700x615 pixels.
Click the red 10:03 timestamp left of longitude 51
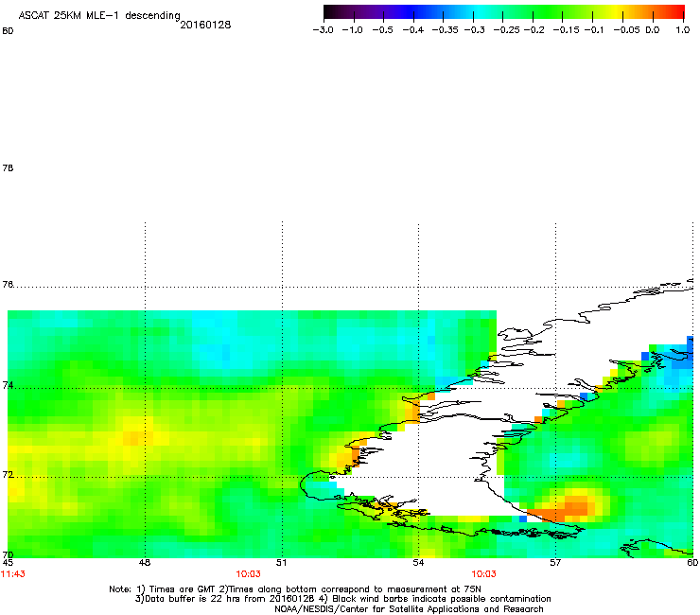coord(248,574)
